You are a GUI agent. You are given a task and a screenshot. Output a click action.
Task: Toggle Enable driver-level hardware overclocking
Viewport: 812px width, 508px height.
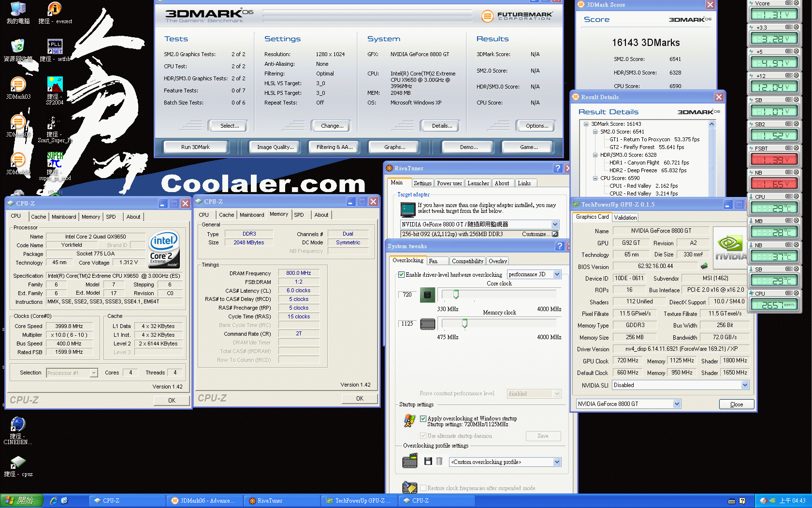point(401,275)
